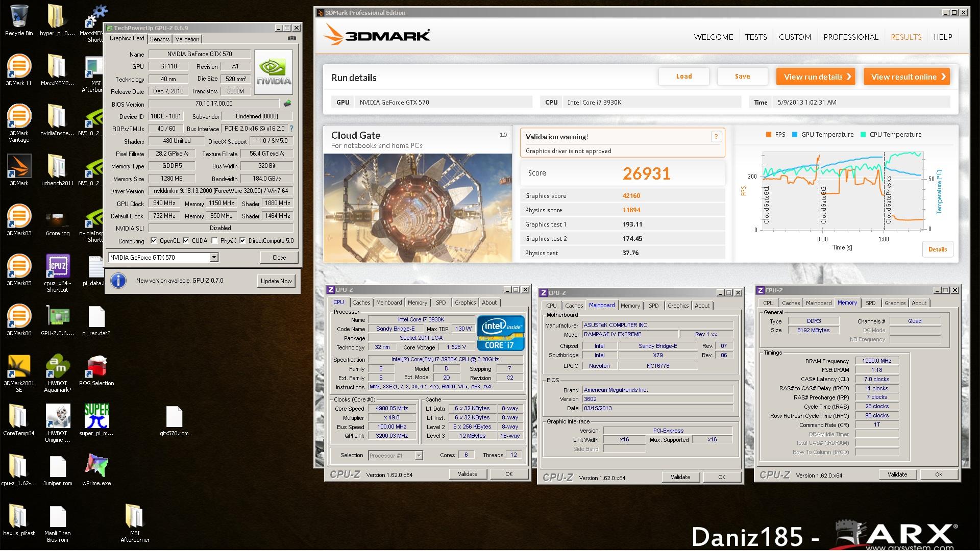Open Caches tab in CPU-Z CPU window
The width and height of the screenshot is (980, 551).
(361, 303)
